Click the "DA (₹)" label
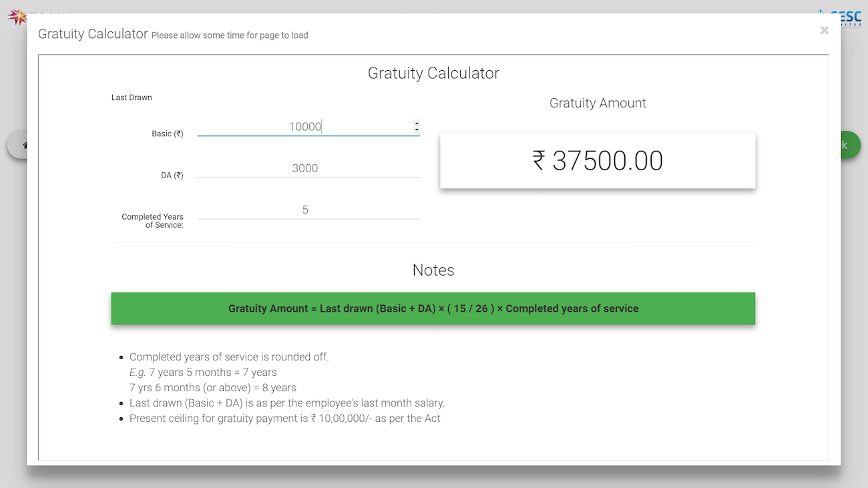868x488 pixels. (x=172, y=176)
